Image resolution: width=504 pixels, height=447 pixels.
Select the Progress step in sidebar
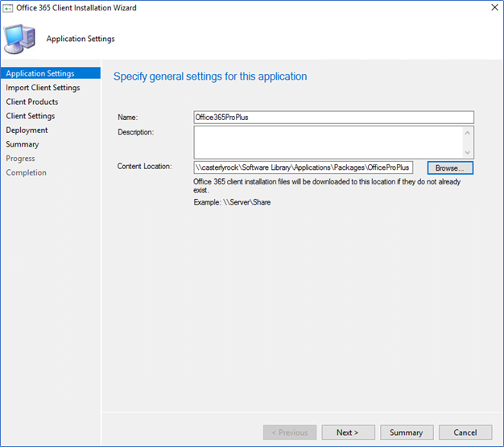tap(20, 158)
